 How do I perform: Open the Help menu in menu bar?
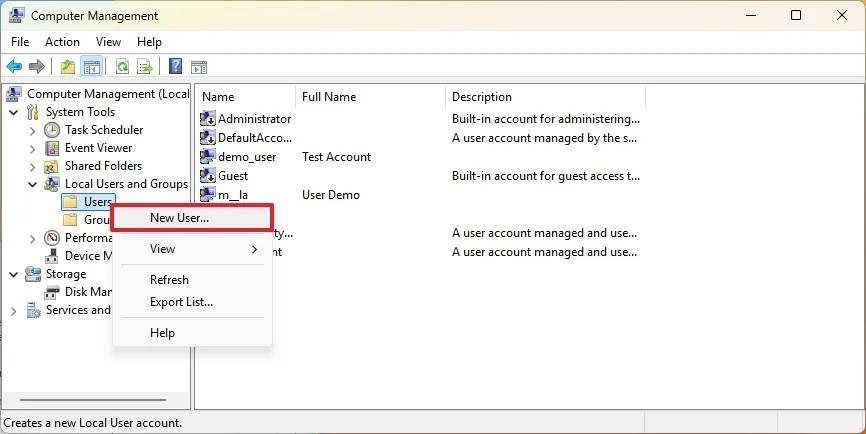tap(149, 42)
